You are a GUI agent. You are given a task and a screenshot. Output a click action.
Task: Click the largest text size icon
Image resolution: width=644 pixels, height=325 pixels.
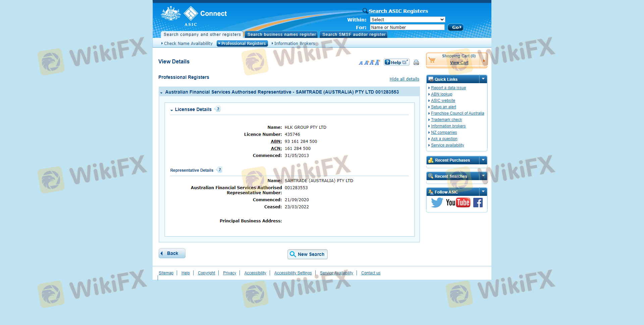point(377,62)
